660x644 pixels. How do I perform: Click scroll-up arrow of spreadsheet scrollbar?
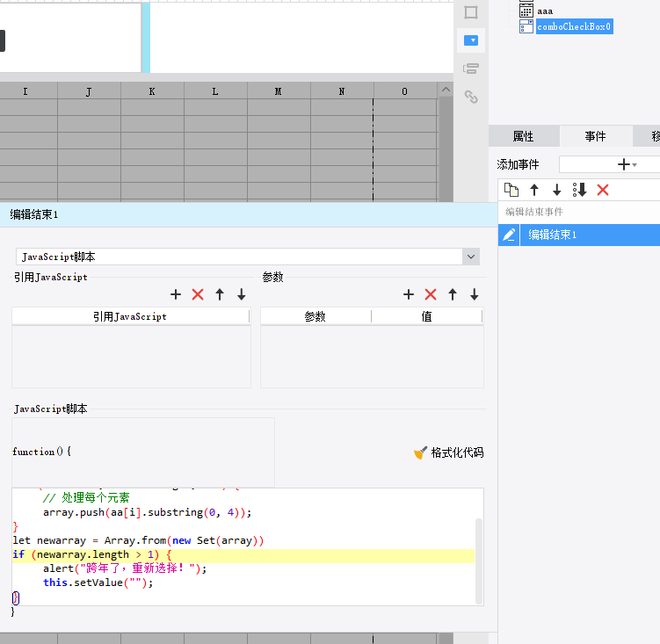(446, 90)
